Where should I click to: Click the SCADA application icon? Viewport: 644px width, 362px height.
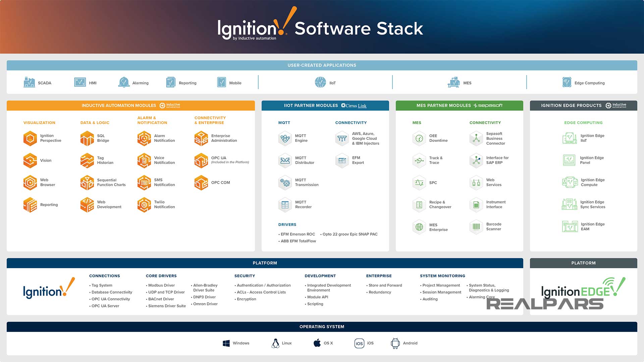[29, 82]
